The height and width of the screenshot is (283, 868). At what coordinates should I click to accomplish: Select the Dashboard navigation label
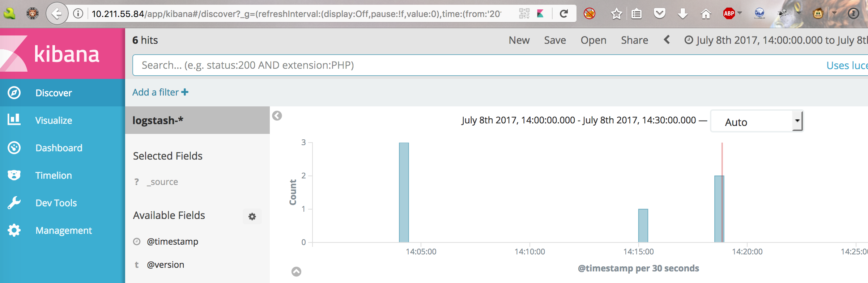click(59, 148)
